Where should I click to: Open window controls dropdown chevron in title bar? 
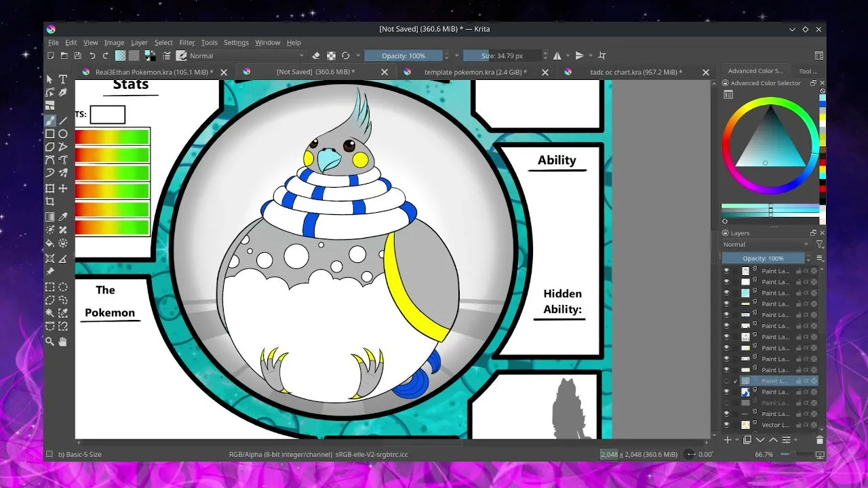click(792, 29)
